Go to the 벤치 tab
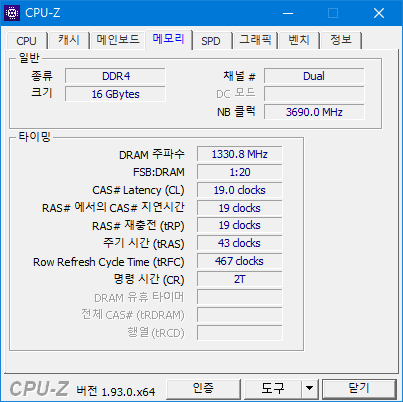Screen dimensions: 403x402 tap(299, 40)
